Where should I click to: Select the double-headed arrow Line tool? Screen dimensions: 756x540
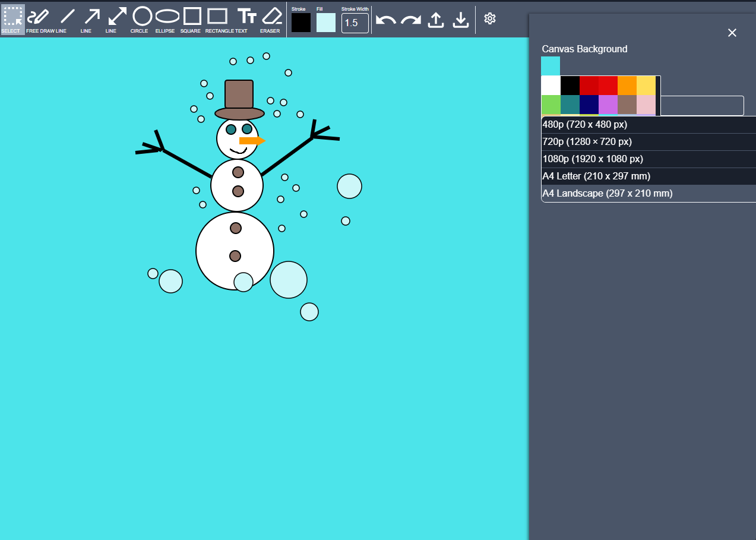117,19
